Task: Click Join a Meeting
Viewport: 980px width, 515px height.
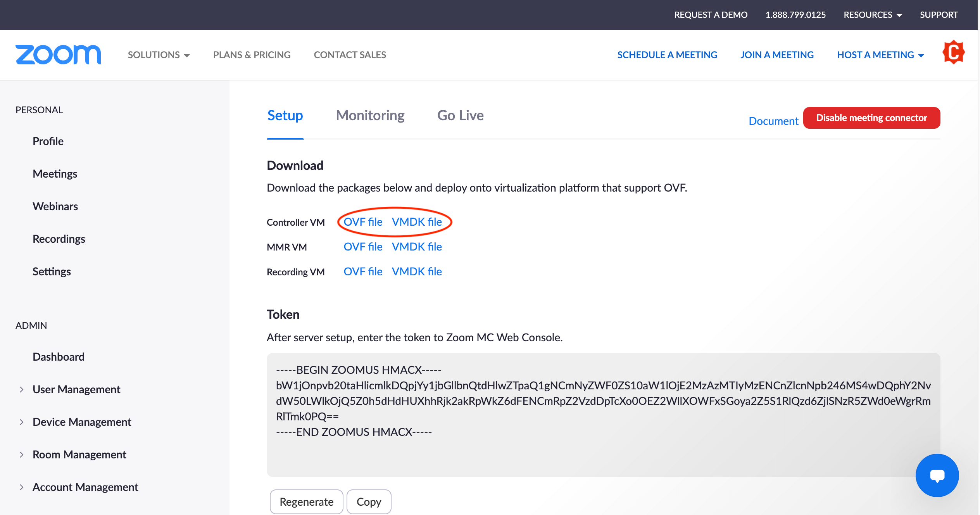Action: pos(777,55)
